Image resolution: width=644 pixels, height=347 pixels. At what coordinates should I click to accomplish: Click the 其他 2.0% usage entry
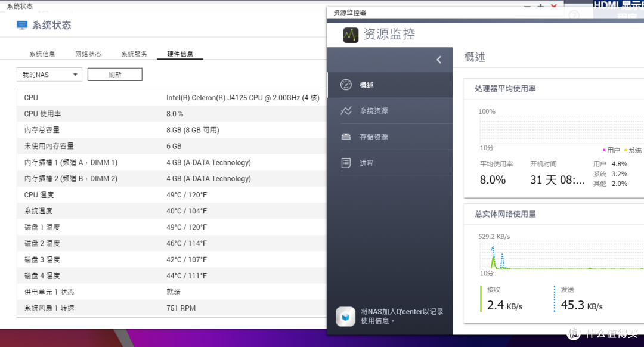point(610,184)
